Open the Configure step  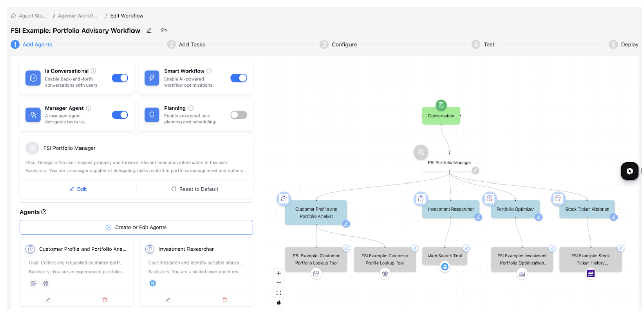point(344,45)
